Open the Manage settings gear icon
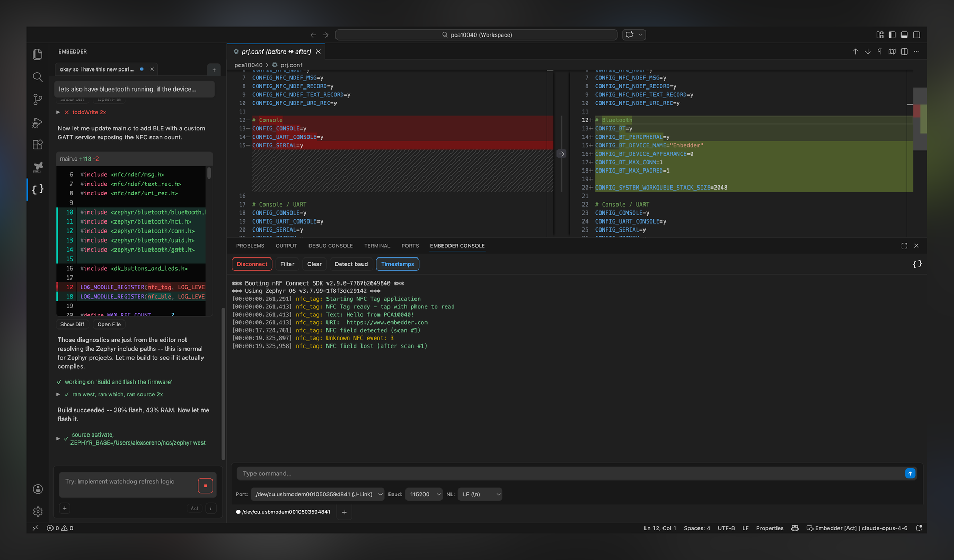 click(38, 512)
